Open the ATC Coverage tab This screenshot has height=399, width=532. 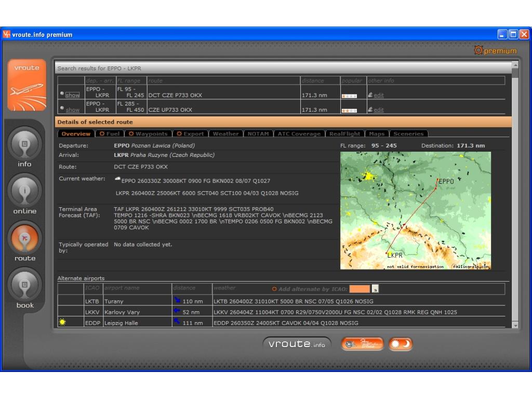[299, 134]
